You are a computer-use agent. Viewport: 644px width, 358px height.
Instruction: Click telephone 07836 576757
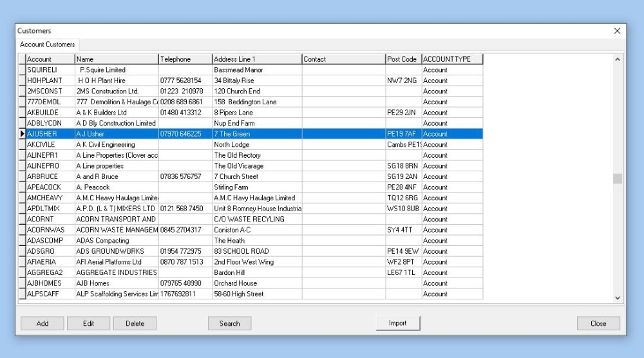coord(181,176)
